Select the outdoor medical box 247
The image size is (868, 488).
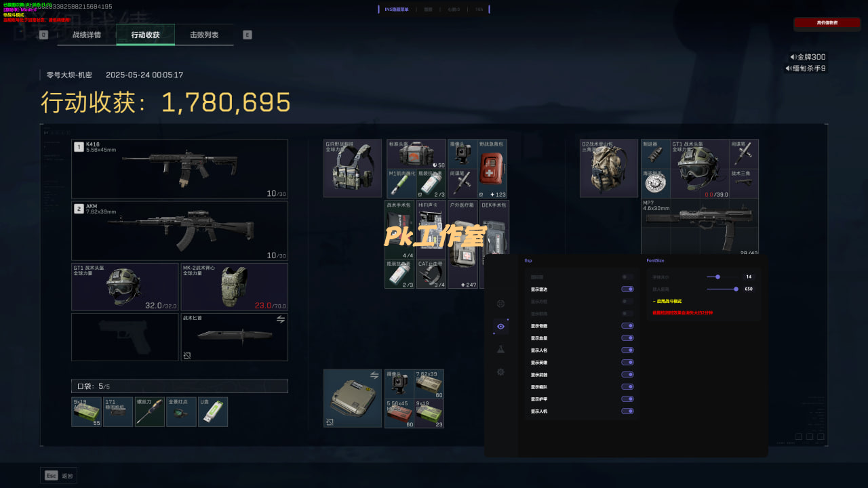463,245
